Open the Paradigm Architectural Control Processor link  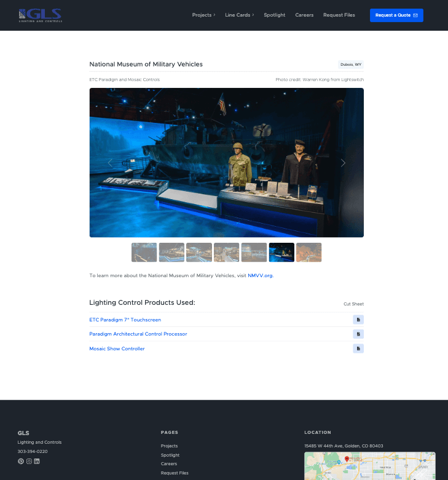(138, 334)
